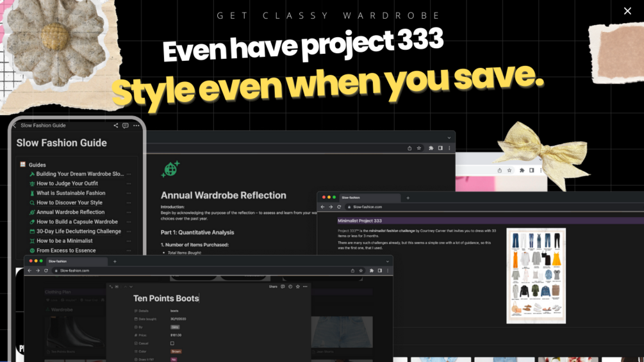Click the green globe page icon above Annual Wardrobe Reflection

click(x=170, y=169)
